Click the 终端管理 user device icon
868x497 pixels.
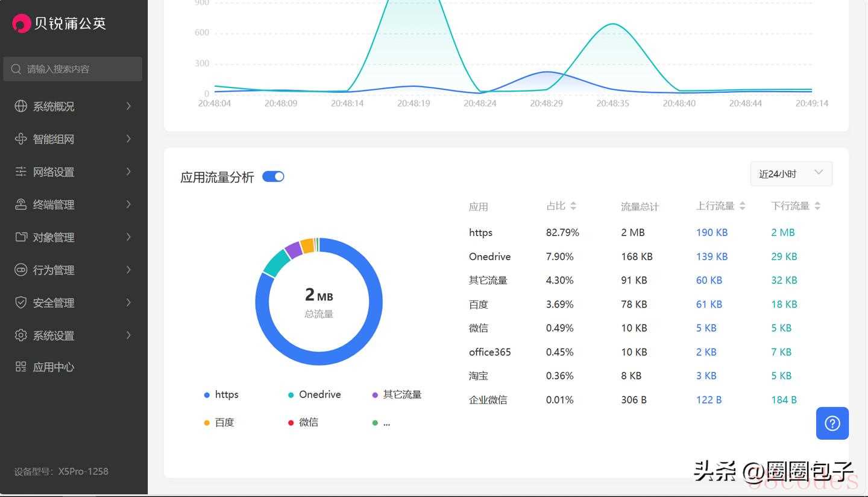(20, 204)
